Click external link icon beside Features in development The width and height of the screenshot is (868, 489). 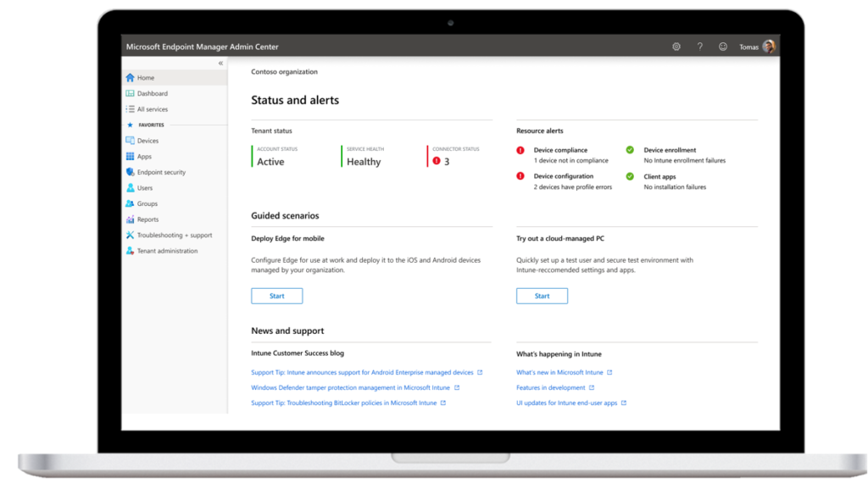point(592,388)
